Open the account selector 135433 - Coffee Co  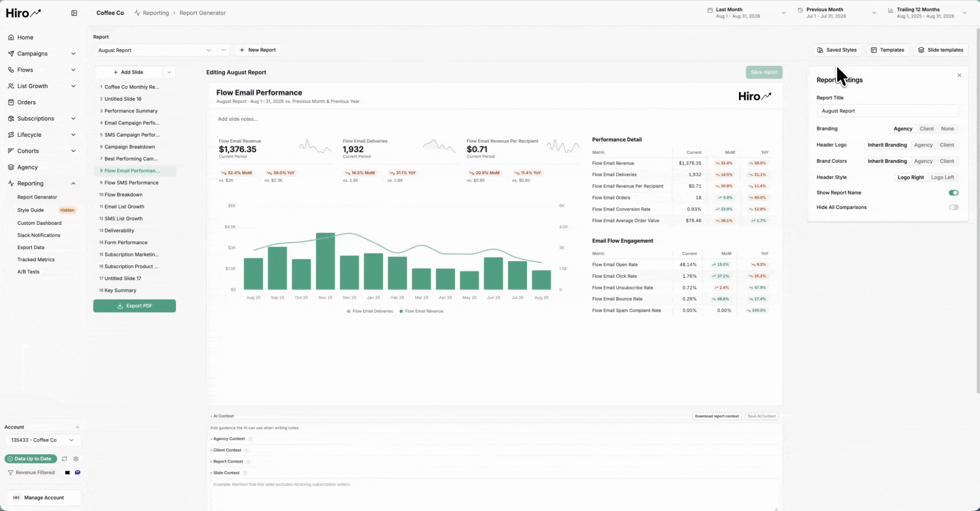pos(43,440)
